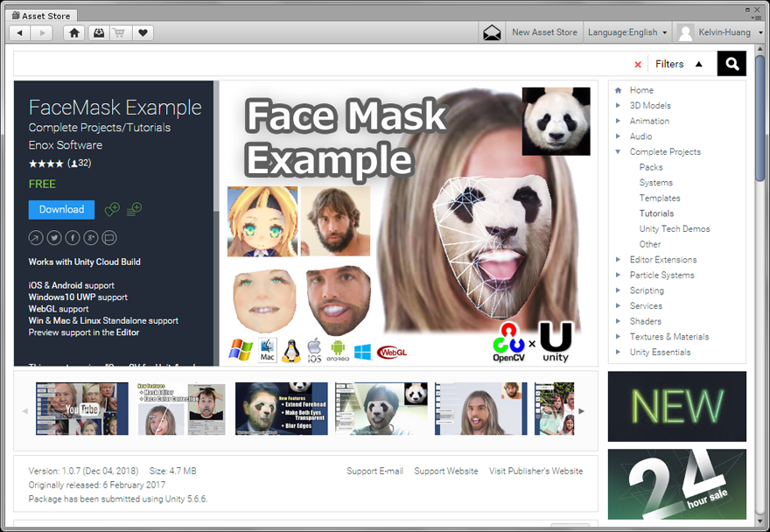
Task: Switch to the New Asset Store
Action: click(x=544, y=32)
